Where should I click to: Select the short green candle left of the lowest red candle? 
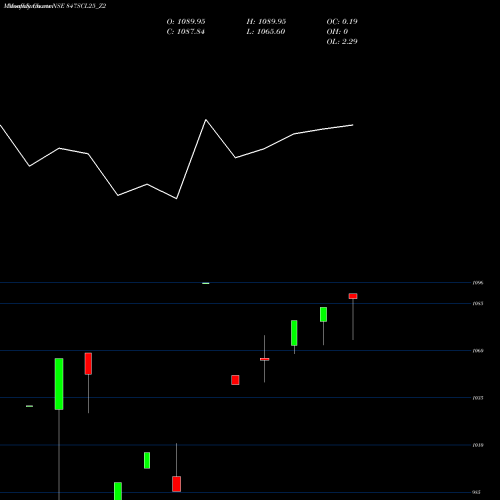pyautogui.click(x=147, y=460)
